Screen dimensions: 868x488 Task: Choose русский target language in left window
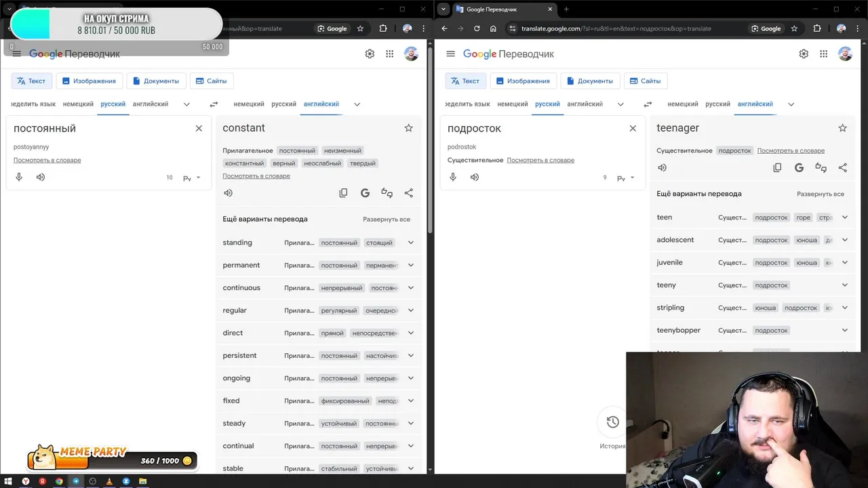[x=283, y=104]
